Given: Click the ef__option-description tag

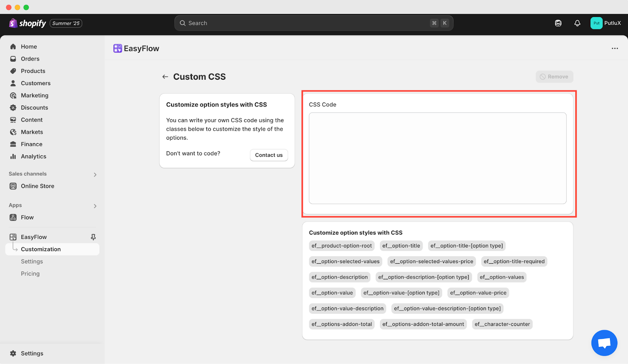Looking at the screenshot, I should [340, 277].
